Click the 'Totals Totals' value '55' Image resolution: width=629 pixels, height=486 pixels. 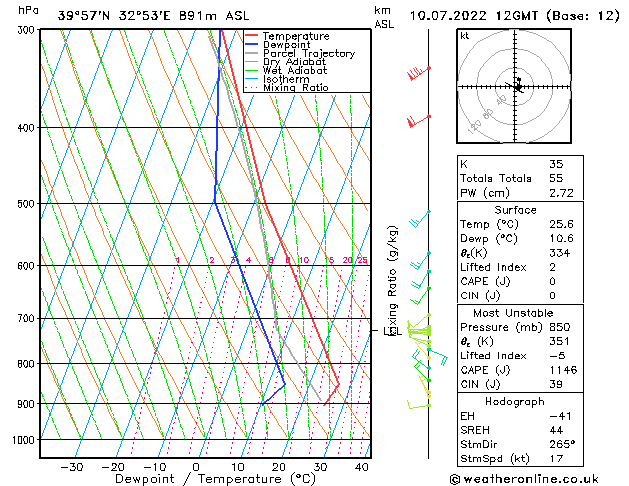point(556,178)
